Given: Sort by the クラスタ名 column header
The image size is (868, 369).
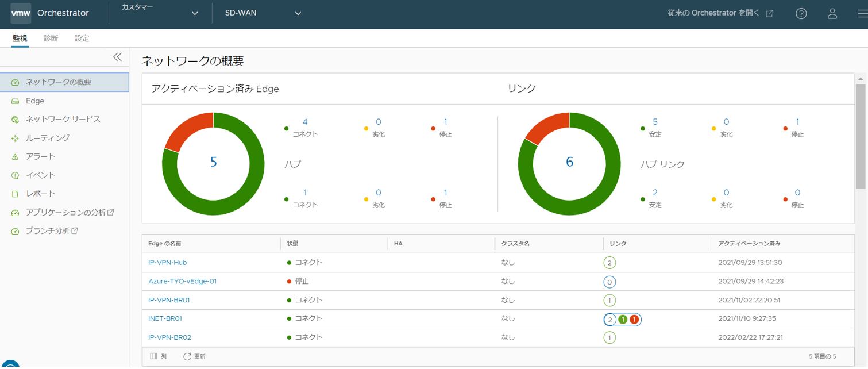Looking at the screenshot, I should tap(515, 244).
